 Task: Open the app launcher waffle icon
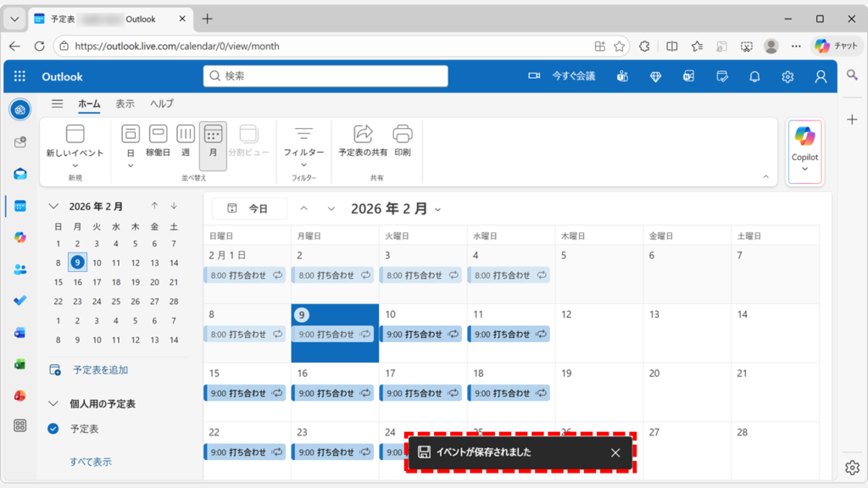tap(19, 76)
